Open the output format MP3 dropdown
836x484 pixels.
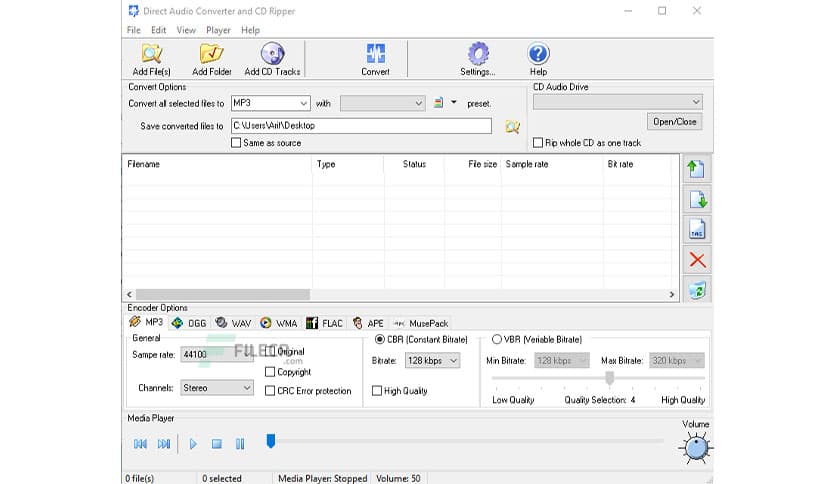[x=270, y=103]
